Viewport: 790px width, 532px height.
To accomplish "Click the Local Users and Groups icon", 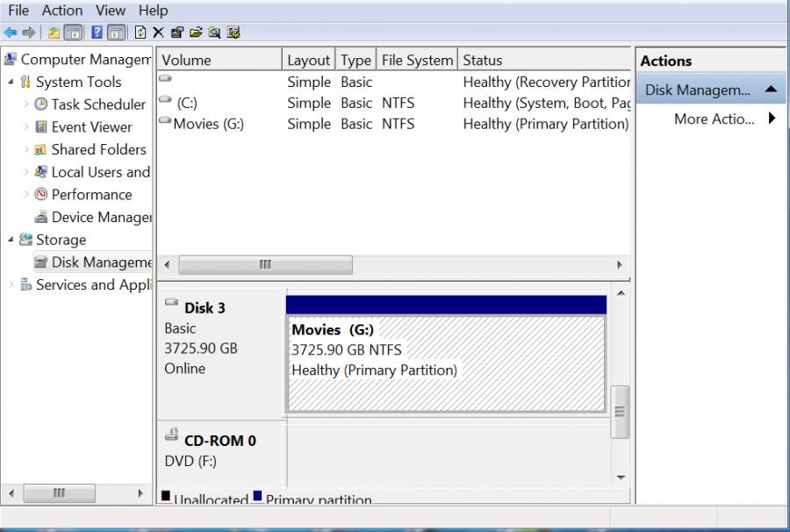I will [x=40, y=172].
